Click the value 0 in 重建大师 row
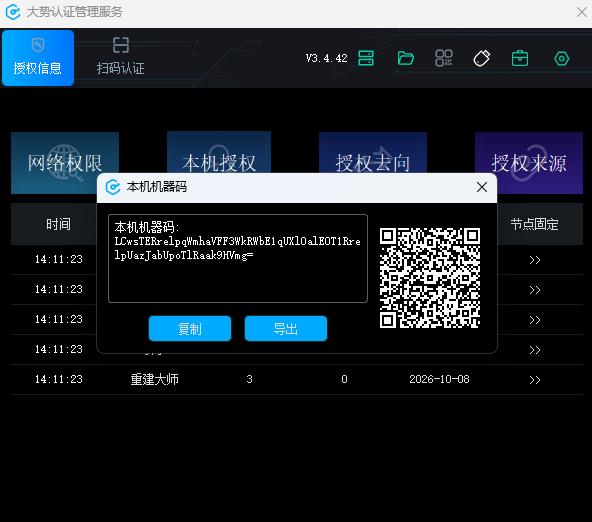Screen dimensions: 592x522 344,379
